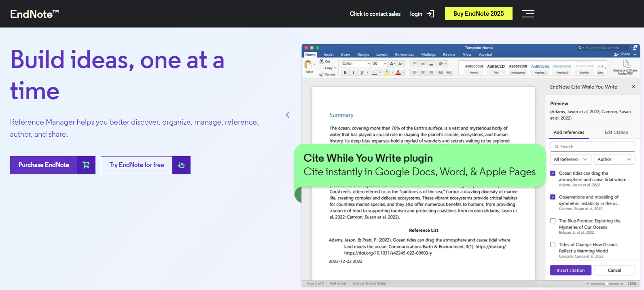
Task: Open the Author sort dropdown
Action: click(x=614, y=159)
